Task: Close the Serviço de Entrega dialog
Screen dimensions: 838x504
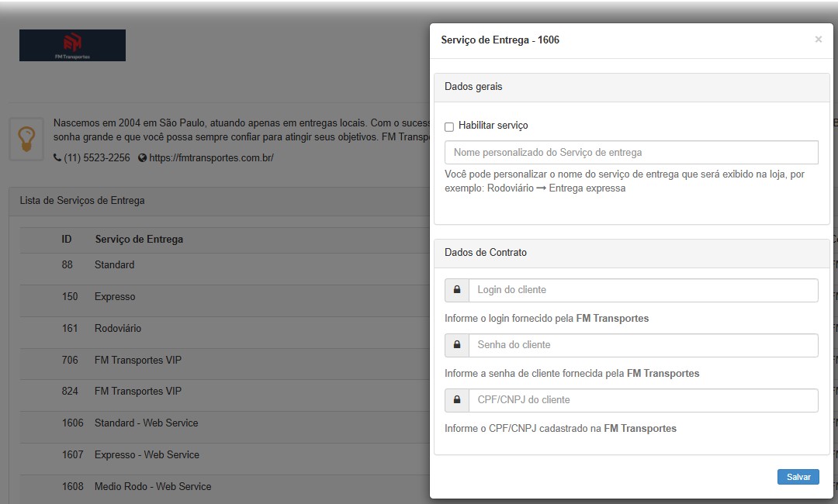Action: tap(818, 40)
